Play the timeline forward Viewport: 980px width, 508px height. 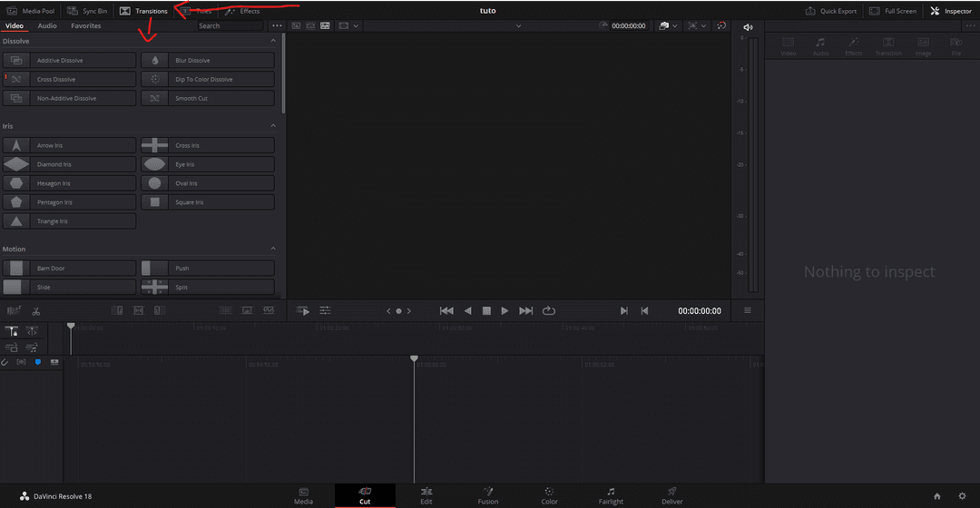(505, 310)
